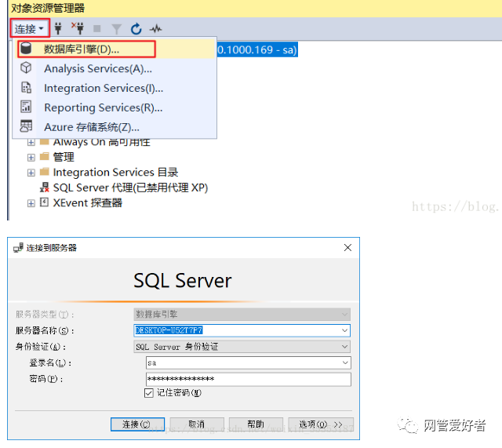
Task: Click the 连接(C) button
Action: click(x=138, y=424)
